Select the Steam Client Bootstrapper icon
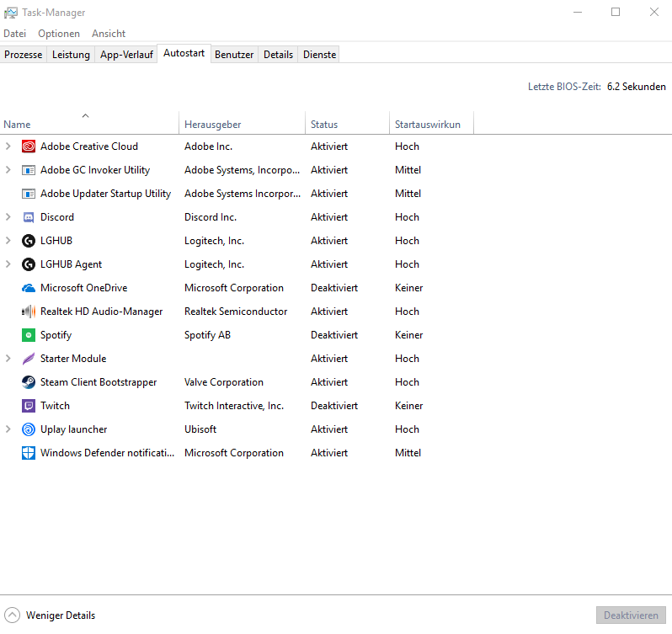This screenshot has width=672, height=634. tap(29, 382)
